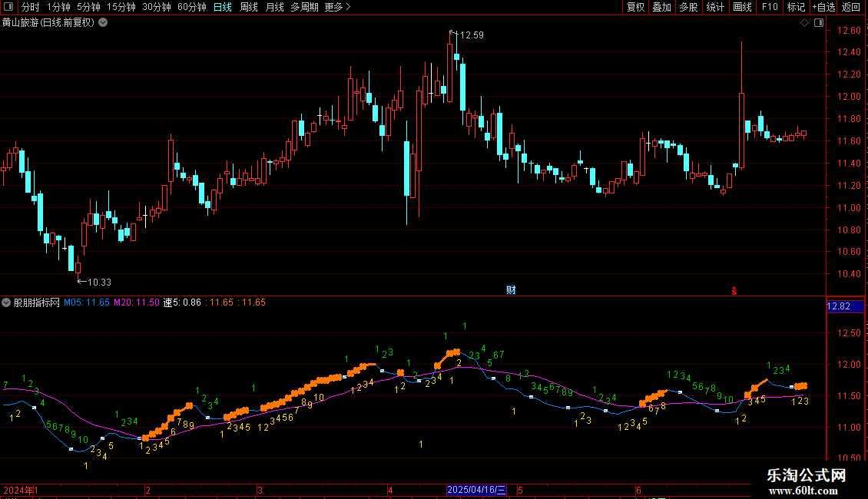Click the window split icon on main chart
The image size is (868, 499).
(x=819, y=23)
